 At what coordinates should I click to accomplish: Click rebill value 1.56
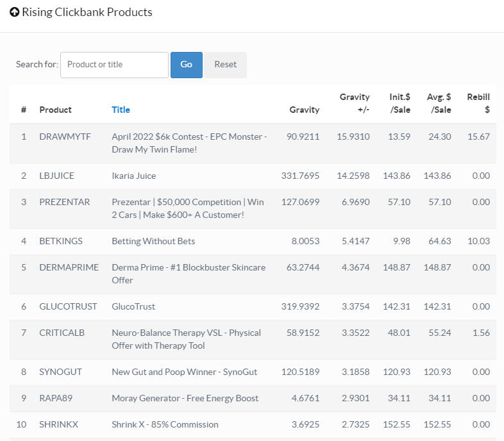pos(482,333)
